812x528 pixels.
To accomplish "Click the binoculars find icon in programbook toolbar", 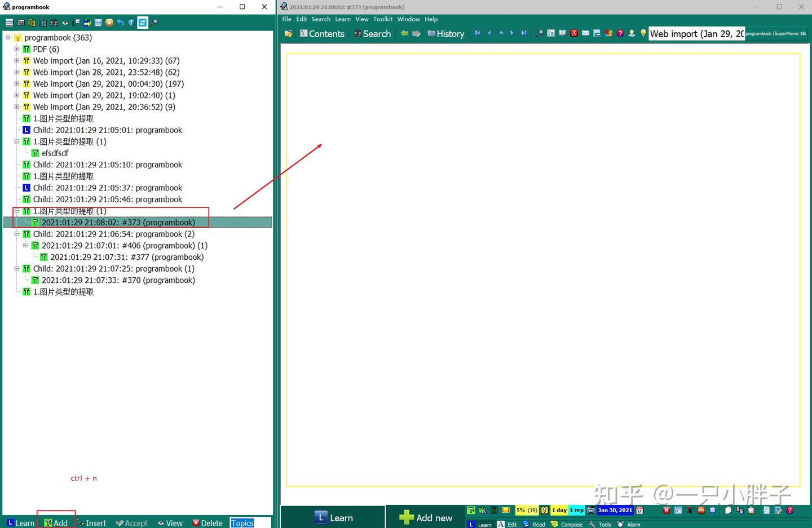I will [54, 23].
